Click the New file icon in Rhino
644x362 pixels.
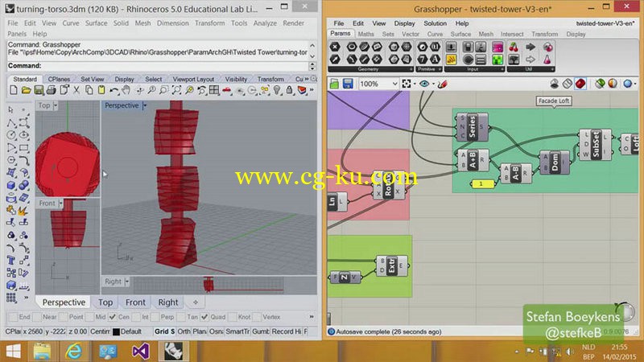14,90
